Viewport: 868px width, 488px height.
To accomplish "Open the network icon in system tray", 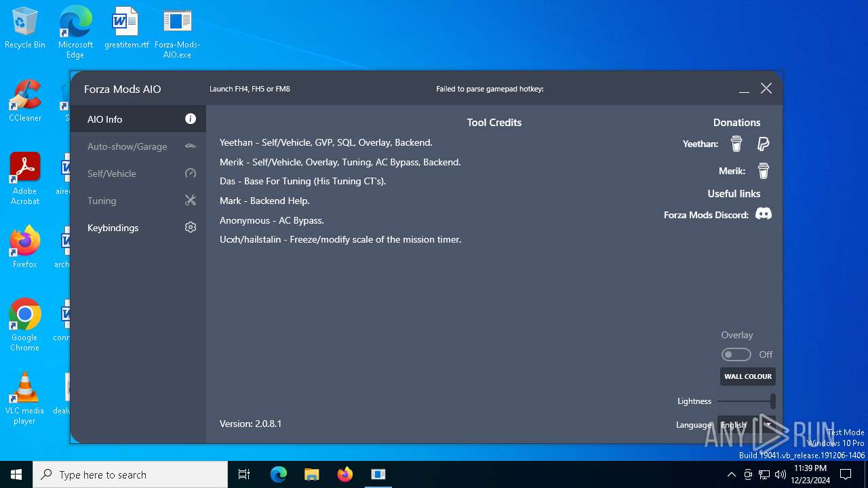I will [764, 474].
